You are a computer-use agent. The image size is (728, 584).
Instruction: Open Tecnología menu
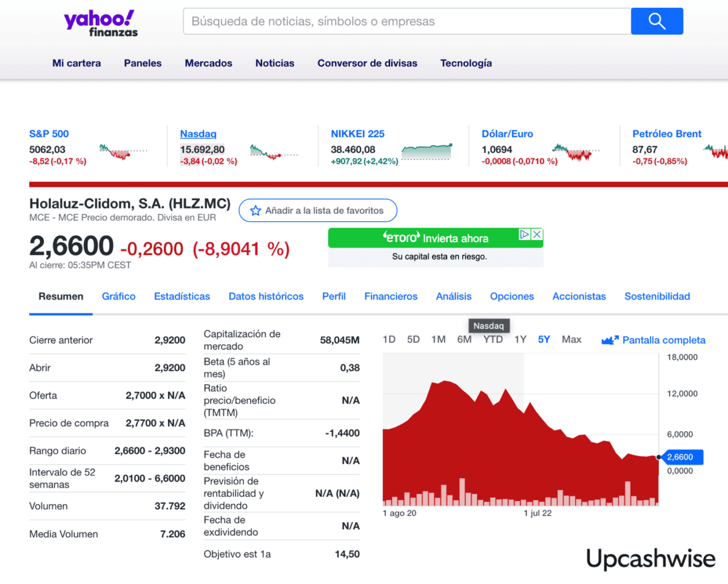click(x=466, y=63)
